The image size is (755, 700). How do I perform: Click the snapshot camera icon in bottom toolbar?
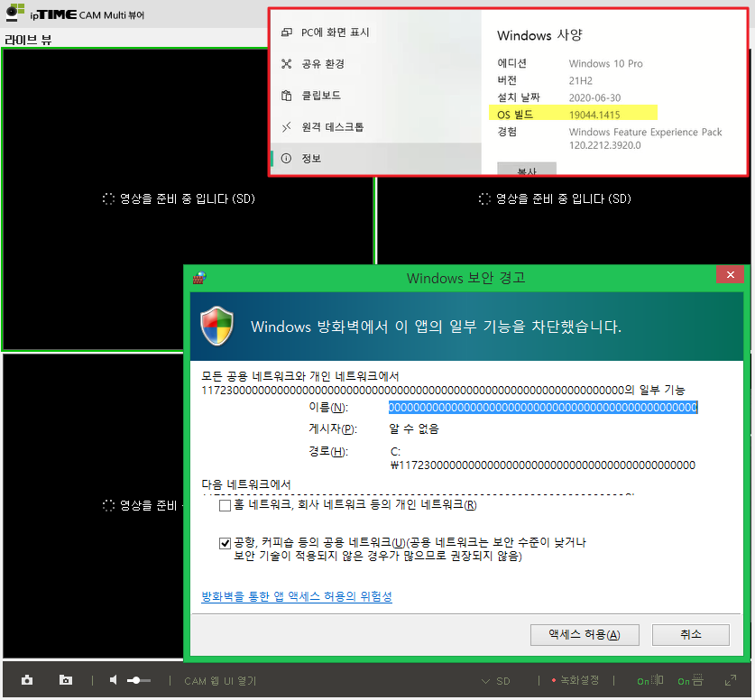[x=27, y=680]
